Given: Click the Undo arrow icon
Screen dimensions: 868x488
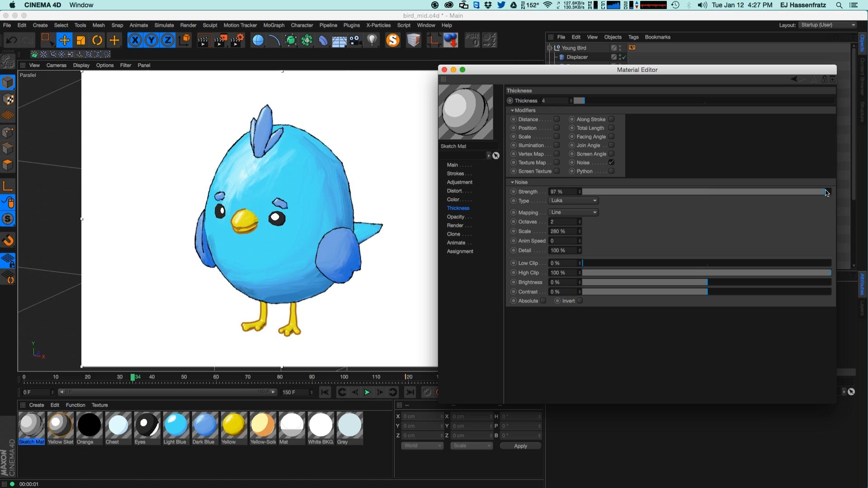Looking at the screenshot, I should pyautogui.click(x=11, y=40).
